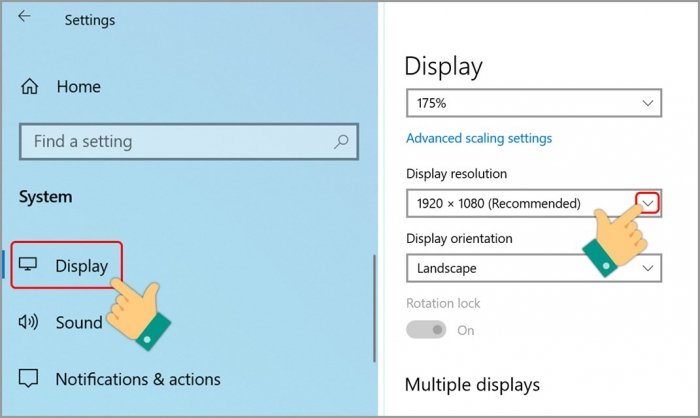Click the Multiple displays heading
Image resolution: width=700 pixels, height=418 pixels.
point(472,384)
